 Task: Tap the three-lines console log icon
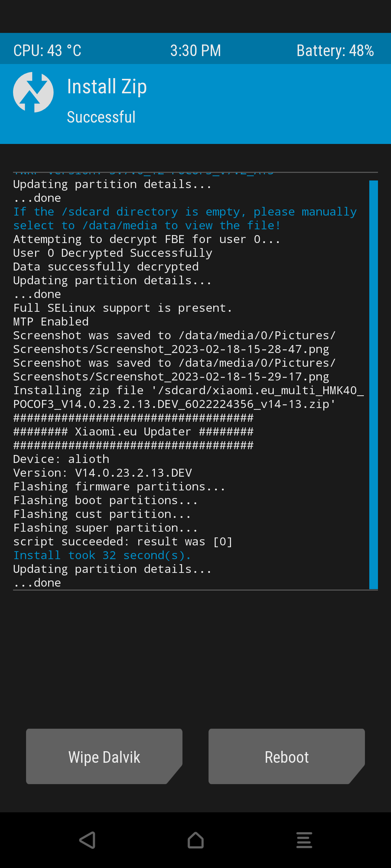pyautogui.click(x=304, y=840)
